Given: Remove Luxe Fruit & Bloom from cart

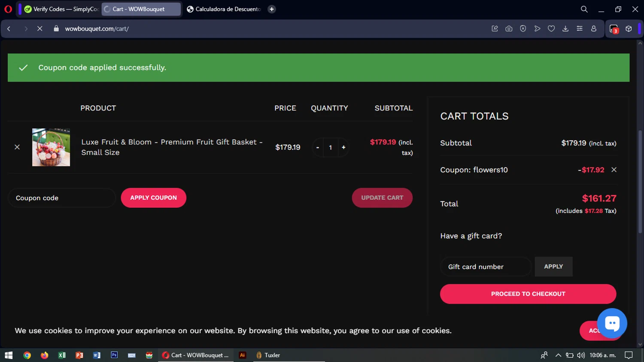Looking at the screenshot, I should (17, 147).
